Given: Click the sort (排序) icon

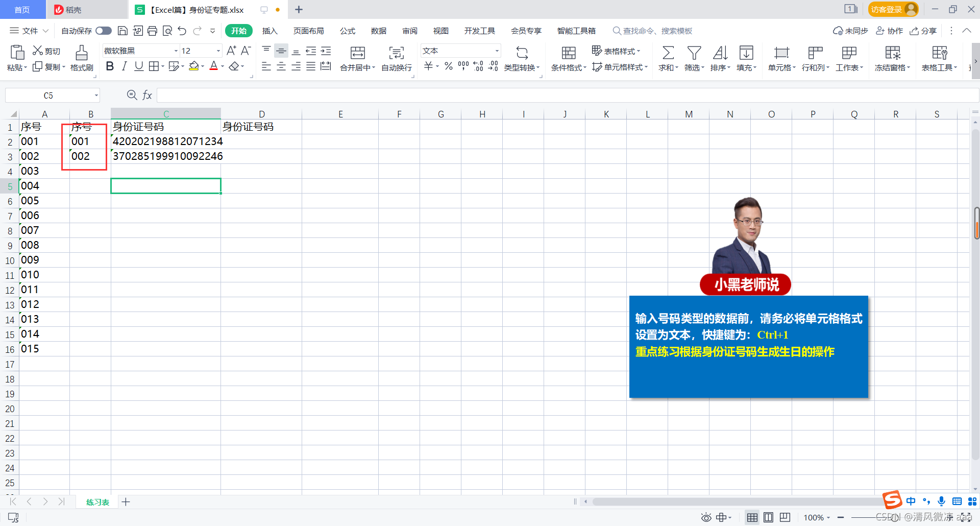Looking at the screenshot, I should 720,53.
